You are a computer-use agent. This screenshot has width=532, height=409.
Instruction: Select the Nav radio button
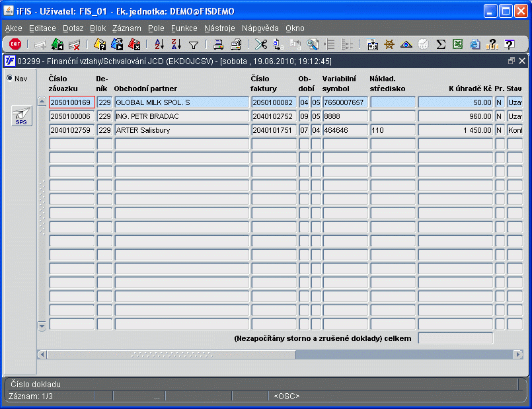click(x=10, y=79)
